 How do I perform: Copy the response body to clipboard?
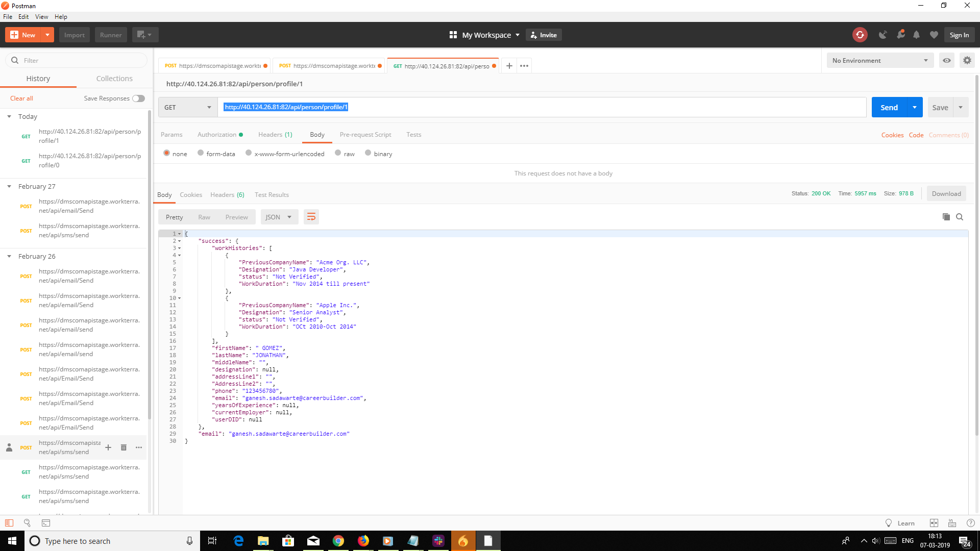tap(946, 216)
